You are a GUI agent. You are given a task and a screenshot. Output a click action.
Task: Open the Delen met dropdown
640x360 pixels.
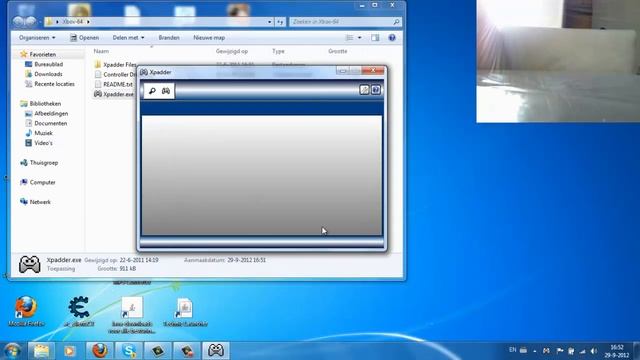point(128,38)
